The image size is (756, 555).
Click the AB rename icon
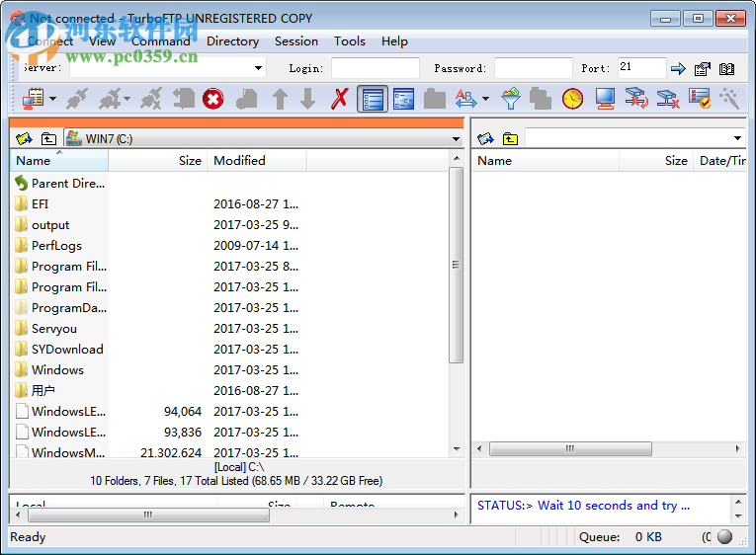(465, 99)
